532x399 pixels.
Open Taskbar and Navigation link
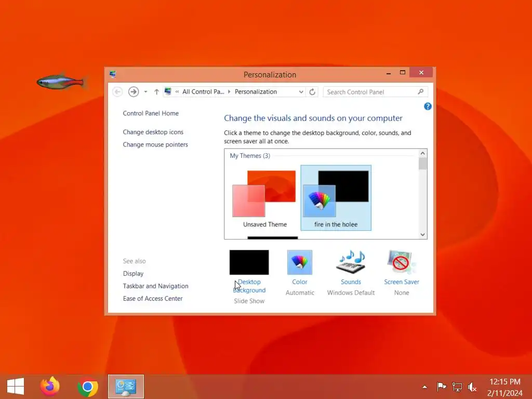155,286
